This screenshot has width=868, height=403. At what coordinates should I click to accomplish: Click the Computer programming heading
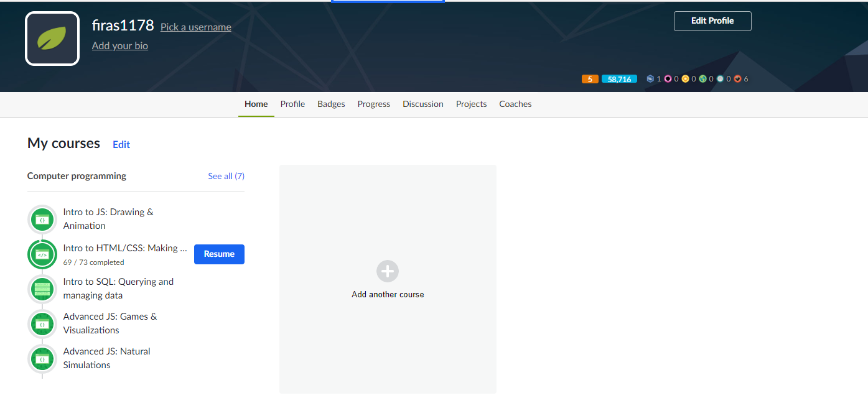coord(77,176)
